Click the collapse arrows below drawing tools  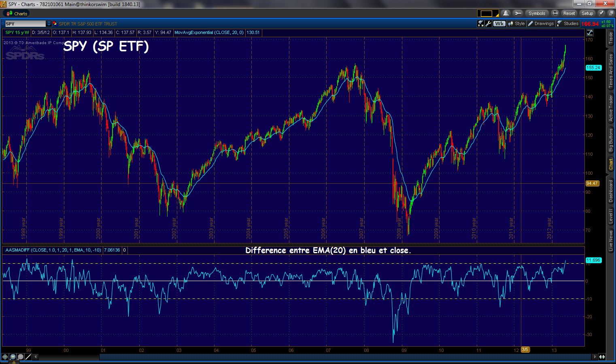click(x=13, y=362)
